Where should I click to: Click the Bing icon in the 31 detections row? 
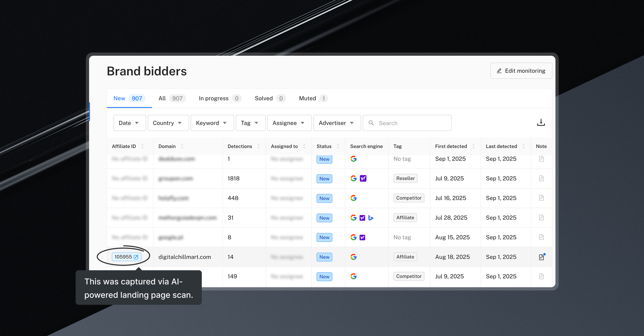[x=371, y=218]
